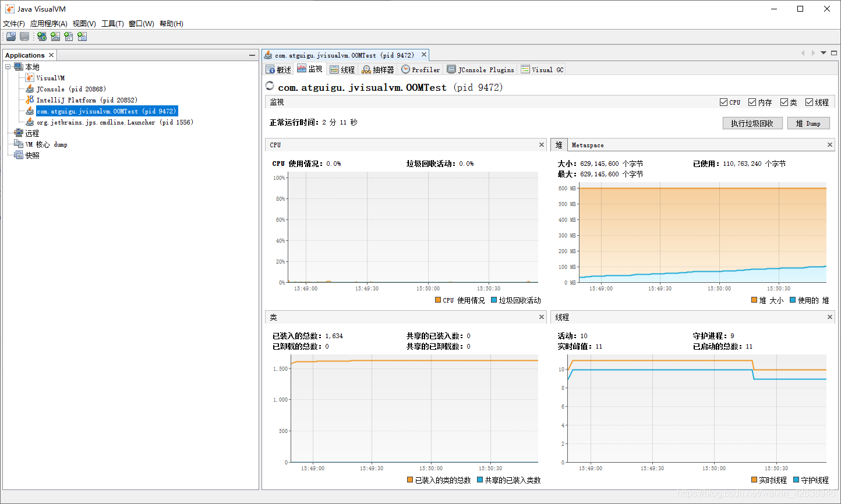Screen dimensions: 841x504
Task: Uncheck the CPU checkbox
Action: point(723,102)
